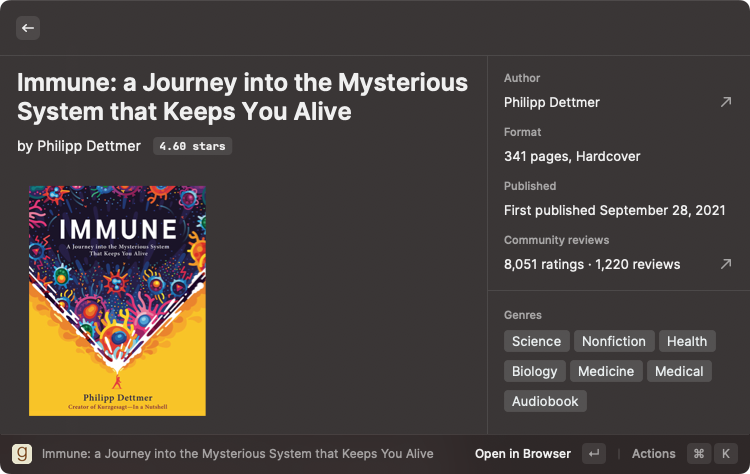Click the Published label
750x474 pixels.
tap(530, 186)
